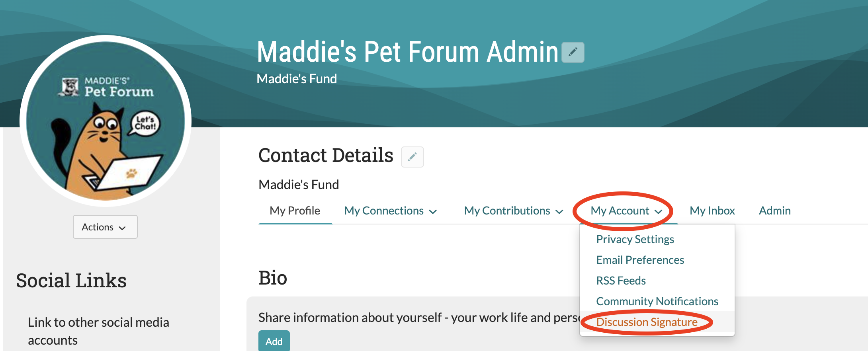Screen dimensions: 868x351
Task: Open the Admin tab
Action: (774, 211)
